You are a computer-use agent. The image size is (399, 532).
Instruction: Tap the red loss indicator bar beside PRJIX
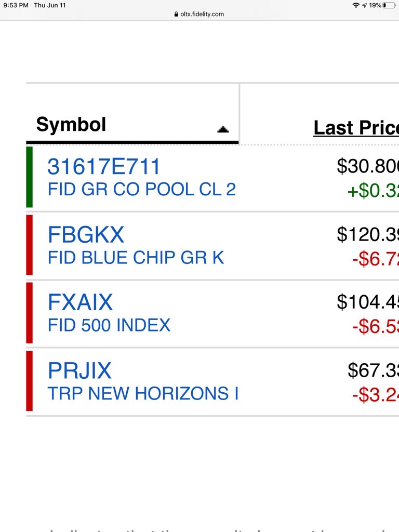coord(29,381)
